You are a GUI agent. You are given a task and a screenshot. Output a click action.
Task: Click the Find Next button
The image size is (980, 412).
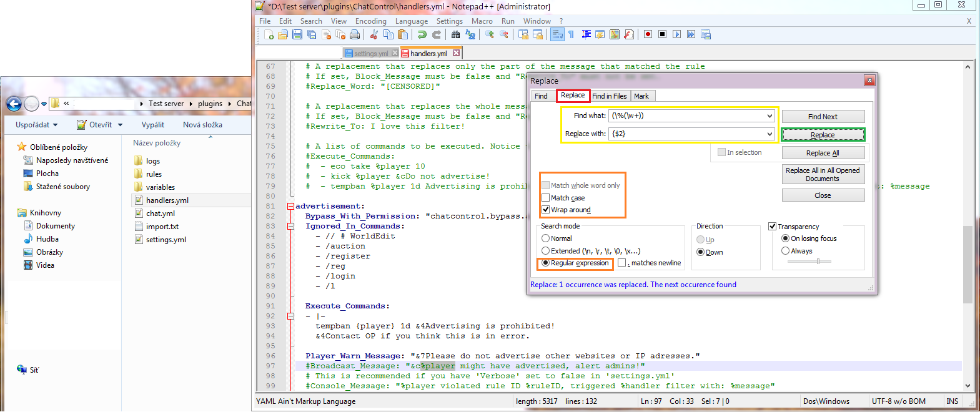coord(823,117)
